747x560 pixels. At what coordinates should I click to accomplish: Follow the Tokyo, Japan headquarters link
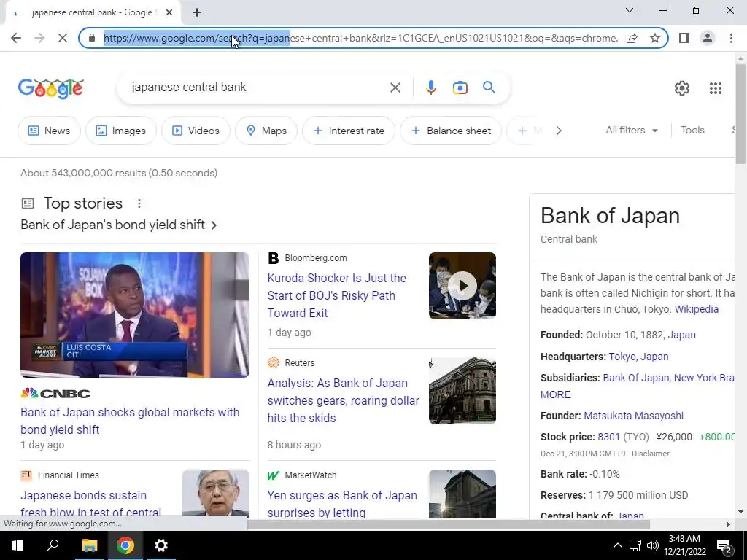point(638,357)
